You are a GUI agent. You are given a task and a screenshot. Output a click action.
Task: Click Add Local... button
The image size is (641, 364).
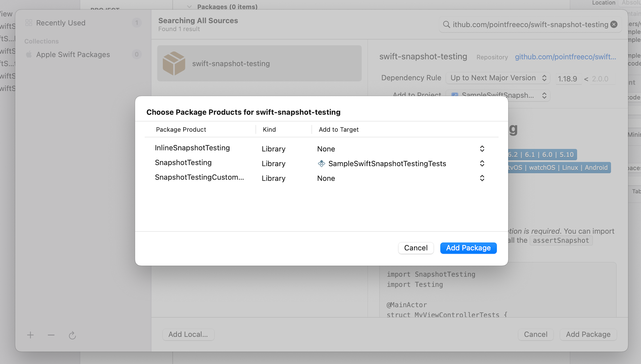(x=188, y=335)
